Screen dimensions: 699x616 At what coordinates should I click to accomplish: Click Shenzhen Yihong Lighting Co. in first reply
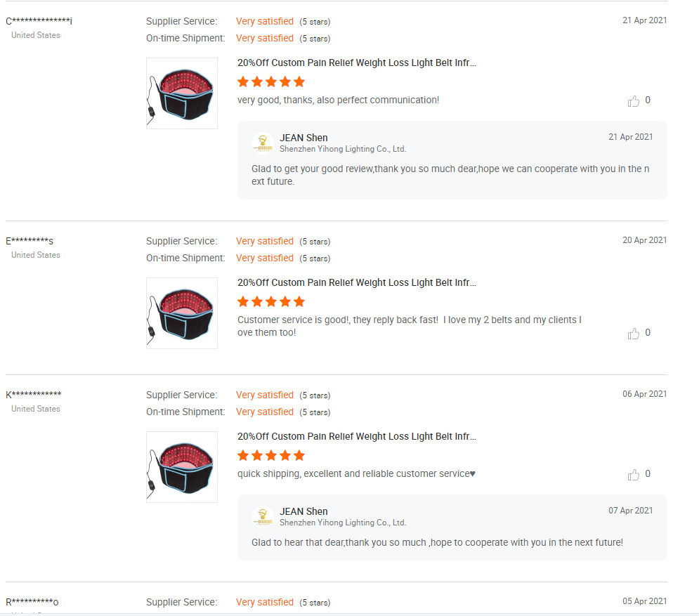click(x=343, y=149)
